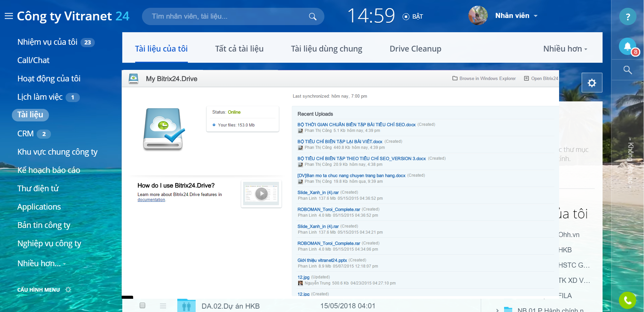
Task: Click the help question mark icon
Action: click(x=628, y=17)
